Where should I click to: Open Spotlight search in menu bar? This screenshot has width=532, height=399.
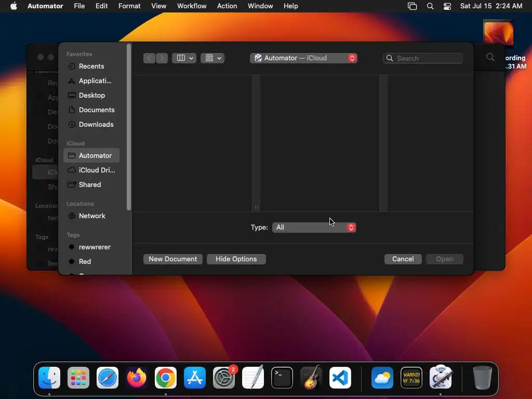pyautogui.click(x=430, y=6)
